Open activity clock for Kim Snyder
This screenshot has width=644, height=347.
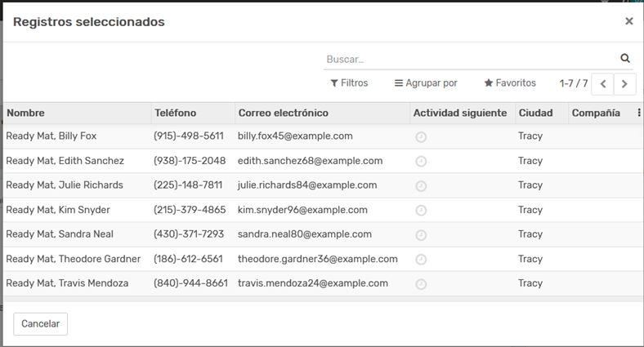[x=421, y=211]
